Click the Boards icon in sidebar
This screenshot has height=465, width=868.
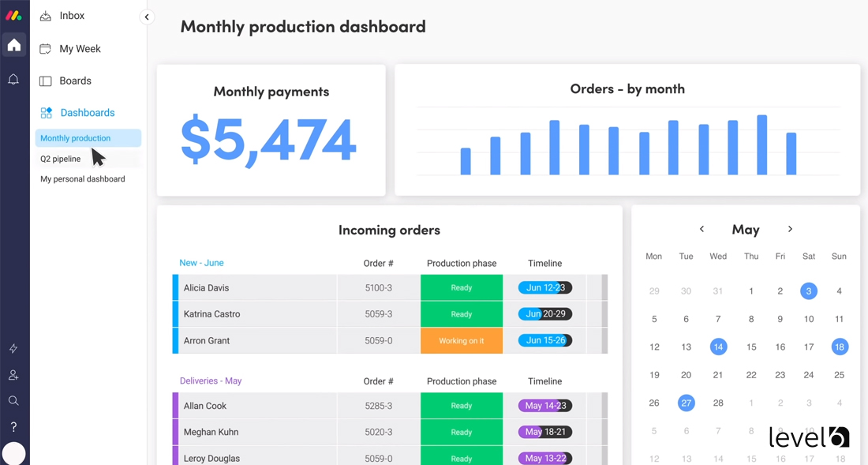(x=43, y=81)
